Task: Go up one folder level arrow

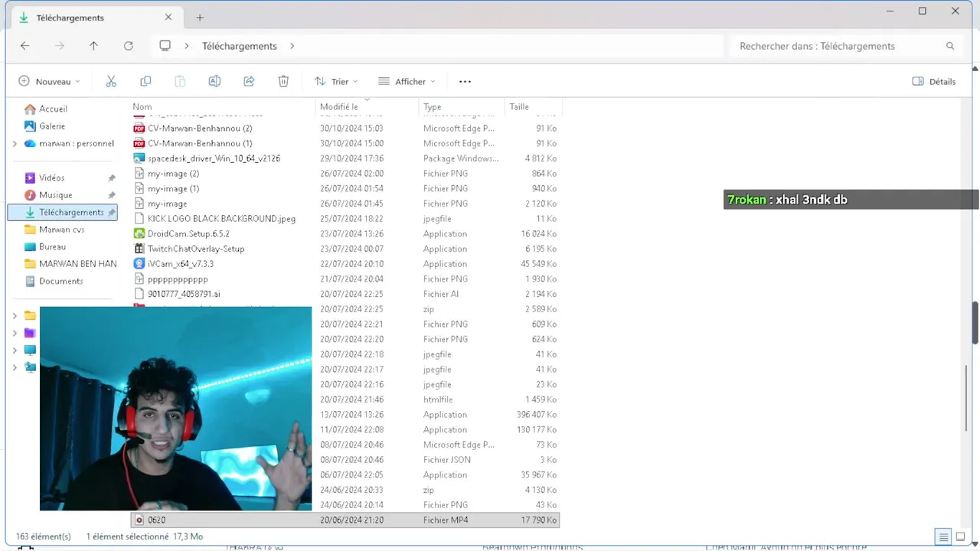Action: click(x=93, y=46)
